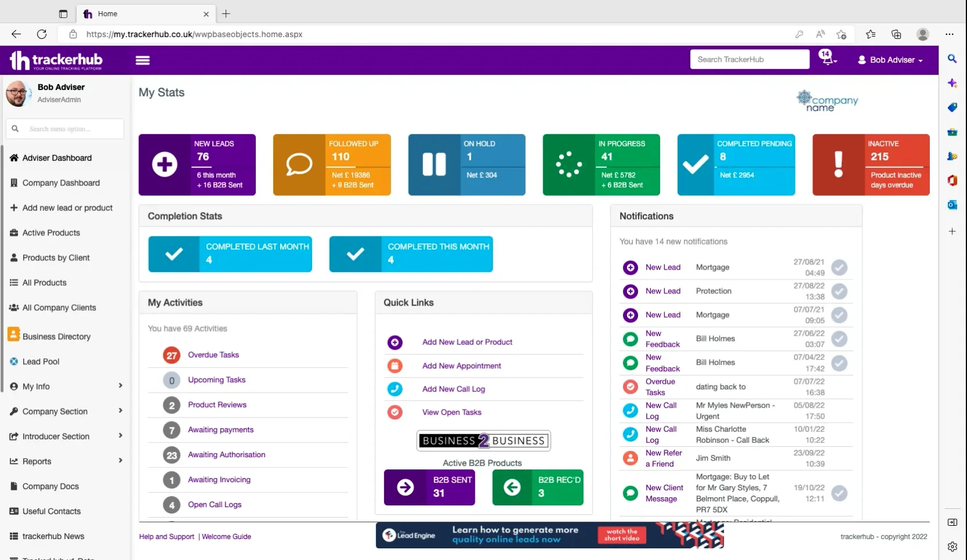Viewport: 967px width, 560px height.
Task: Click the Inactive exclamation tile
Action: click(x=871, y=165)
